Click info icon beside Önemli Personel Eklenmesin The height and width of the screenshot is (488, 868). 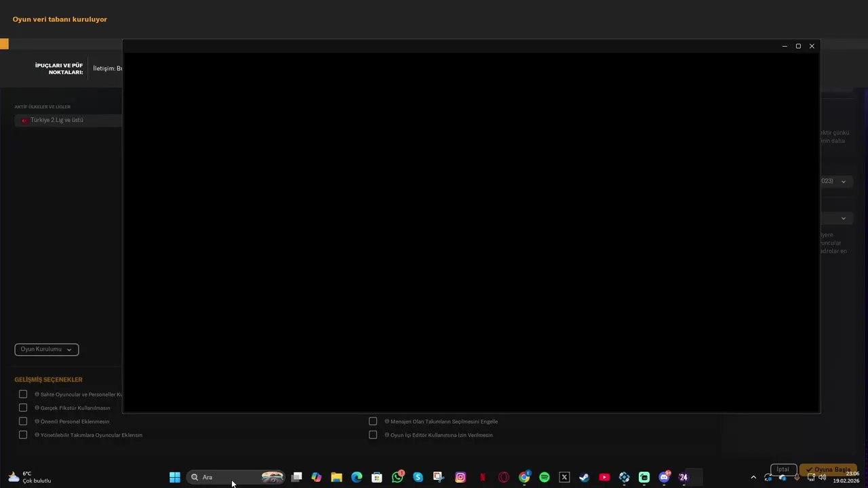click(37, 422)
